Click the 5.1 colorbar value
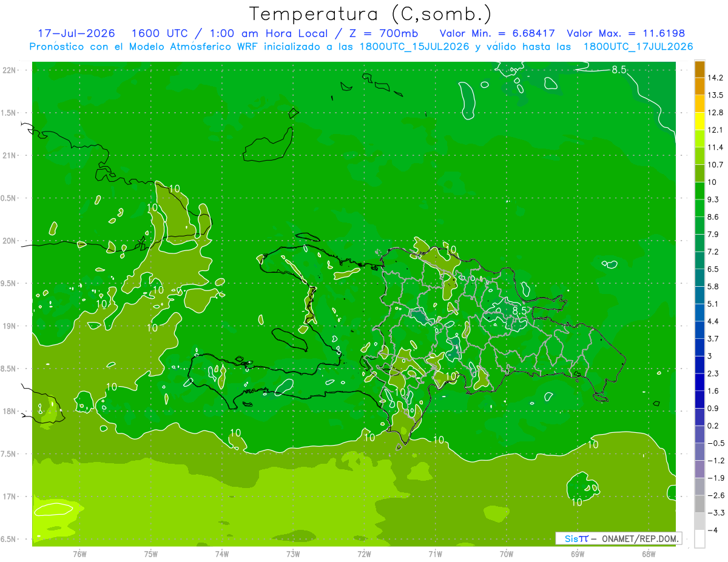The width and height of the screenshot is (728, 562). [713, 304]
